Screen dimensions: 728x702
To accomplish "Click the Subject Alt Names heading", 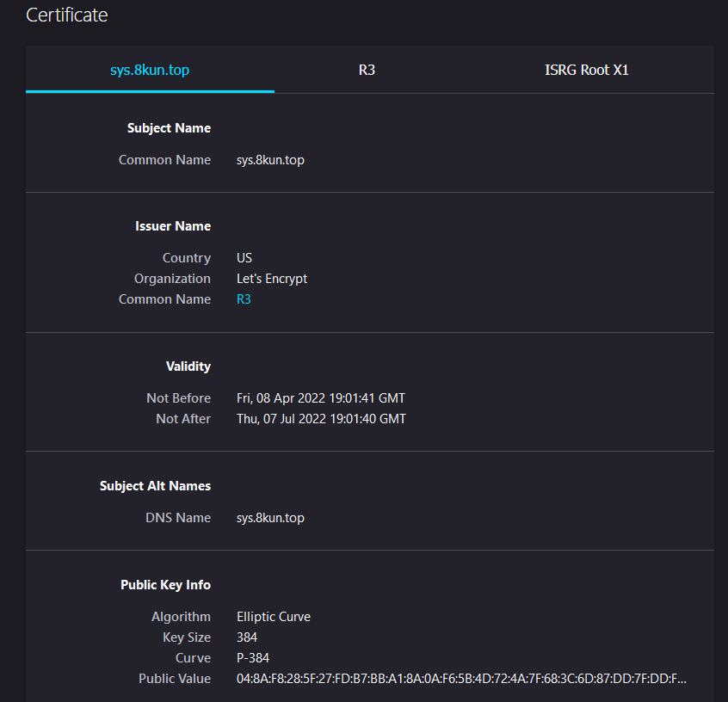I will pos(156,486).
